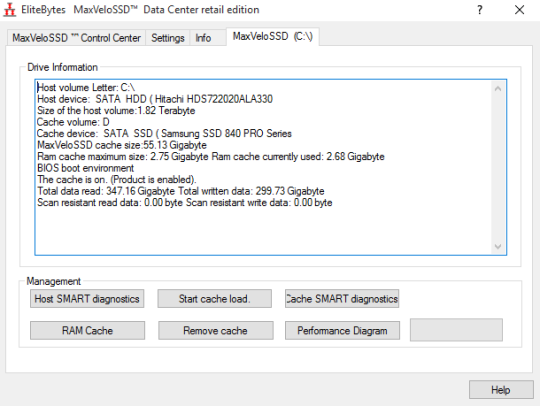Click the Help button

tap(501, 390)
